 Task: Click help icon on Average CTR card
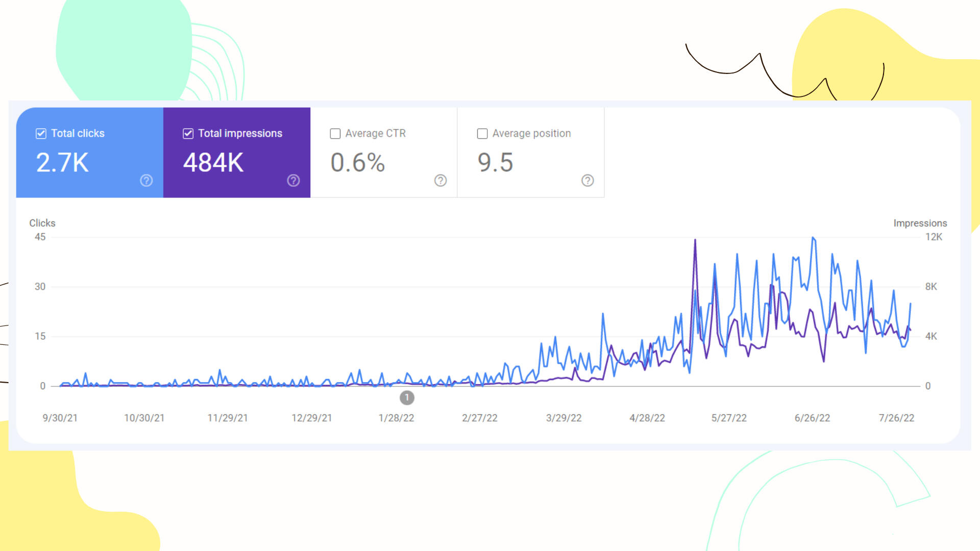(x=440, y=181)
